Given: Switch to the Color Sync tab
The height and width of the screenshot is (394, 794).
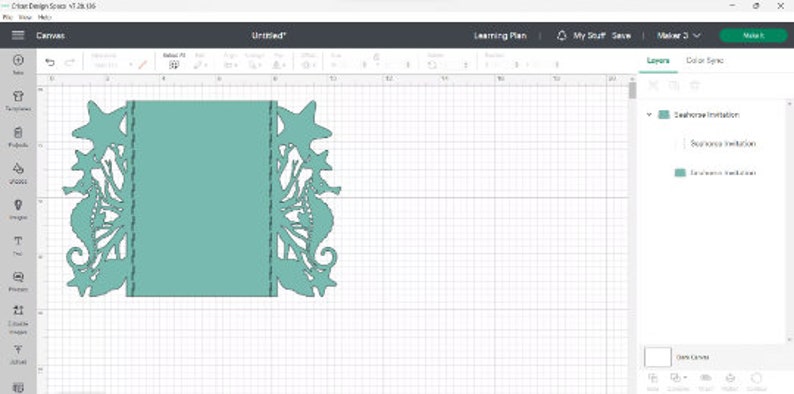Looking at the screenshot, I should 704,60.
